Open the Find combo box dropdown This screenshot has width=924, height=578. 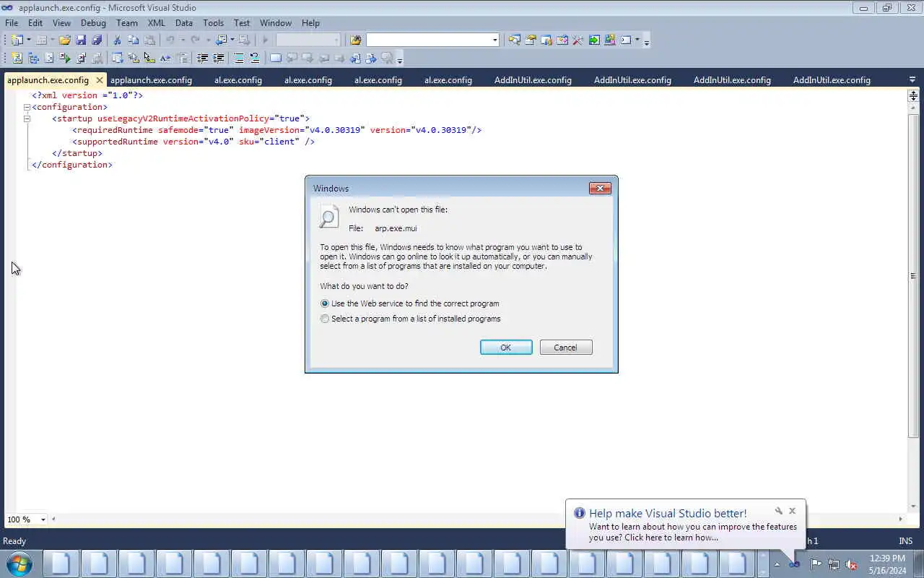495,40
